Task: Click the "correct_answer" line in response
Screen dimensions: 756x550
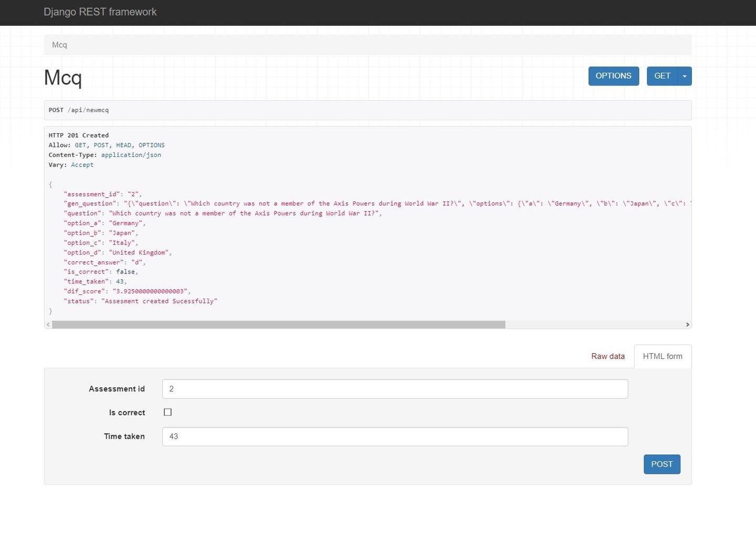Action: coord(104,262)
